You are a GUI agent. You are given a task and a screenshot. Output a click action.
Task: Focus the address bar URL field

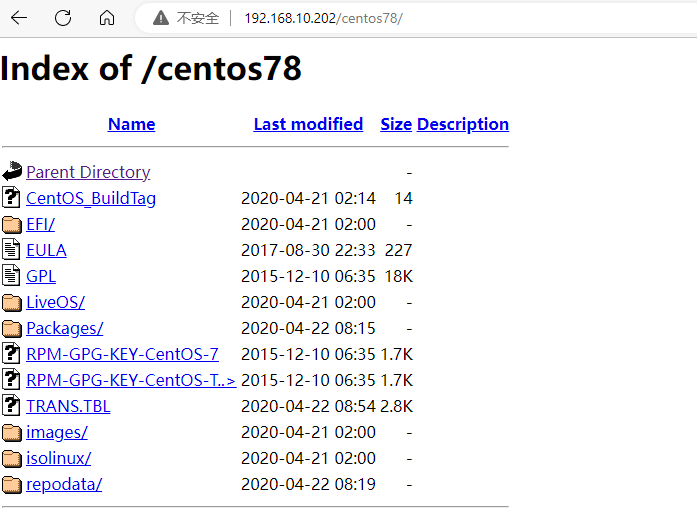pos(400,18)
